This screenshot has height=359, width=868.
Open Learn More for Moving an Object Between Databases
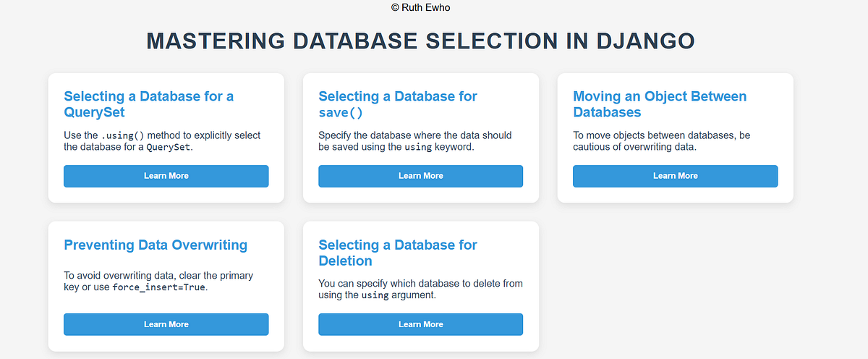coord(675,176)
